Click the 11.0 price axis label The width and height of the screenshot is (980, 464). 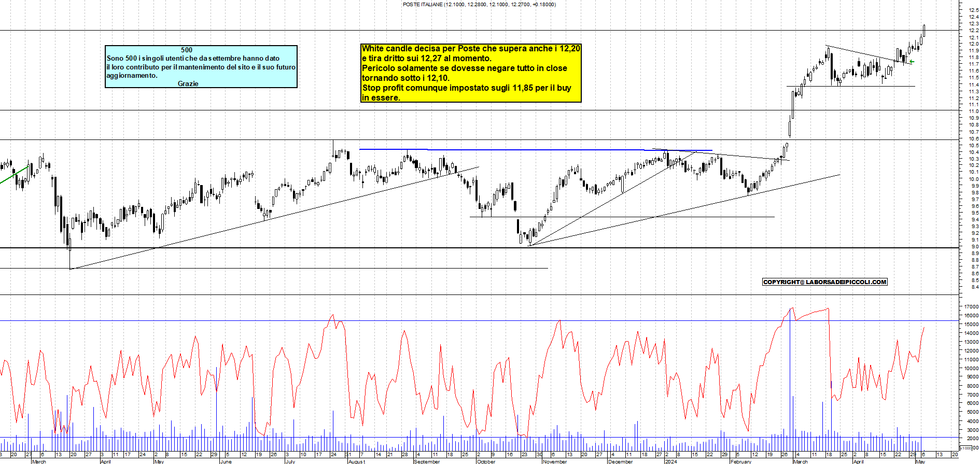click(973, 111)
